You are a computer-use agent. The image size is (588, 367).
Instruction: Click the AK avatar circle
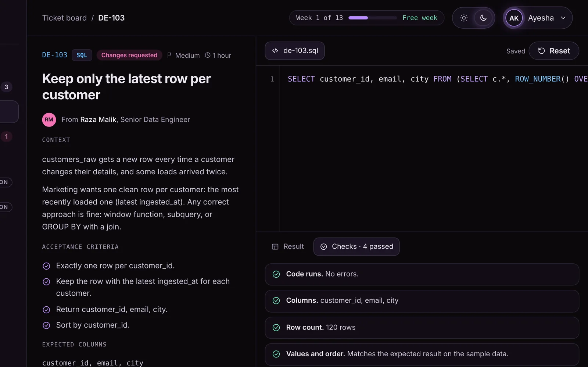[514, 18]
